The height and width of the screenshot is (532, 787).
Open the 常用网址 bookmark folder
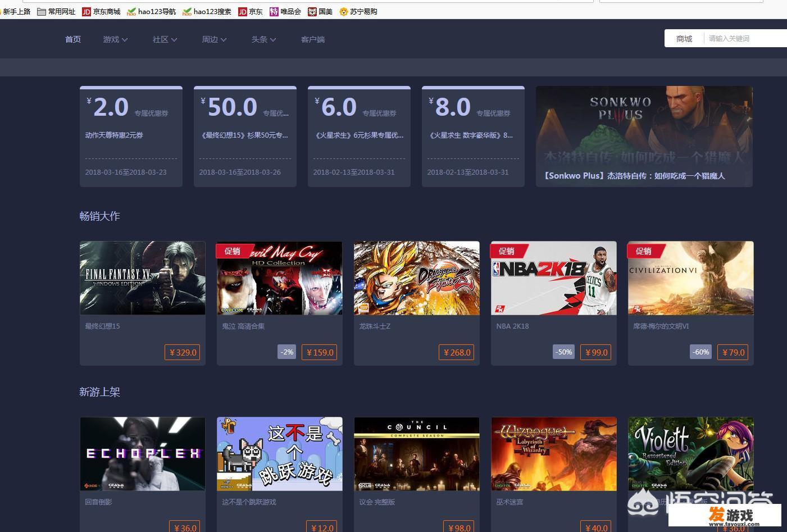pos(56,11)
